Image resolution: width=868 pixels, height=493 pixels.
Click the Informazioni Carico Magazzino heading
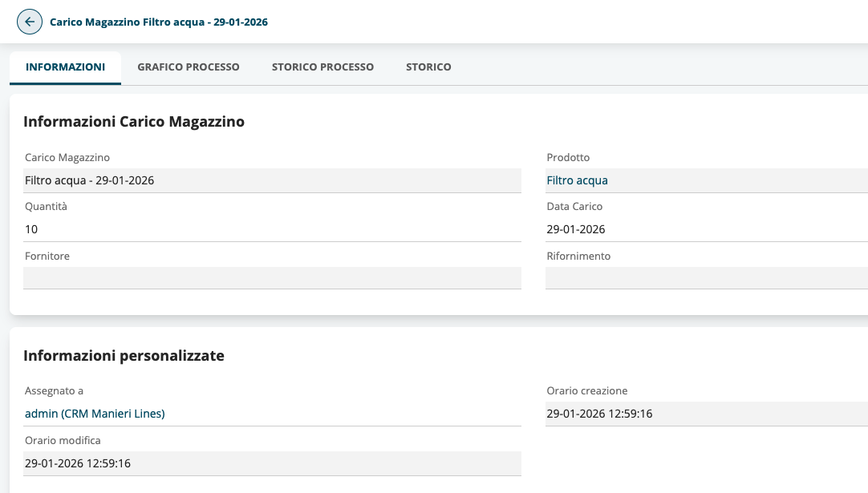[x=134, y=121]
